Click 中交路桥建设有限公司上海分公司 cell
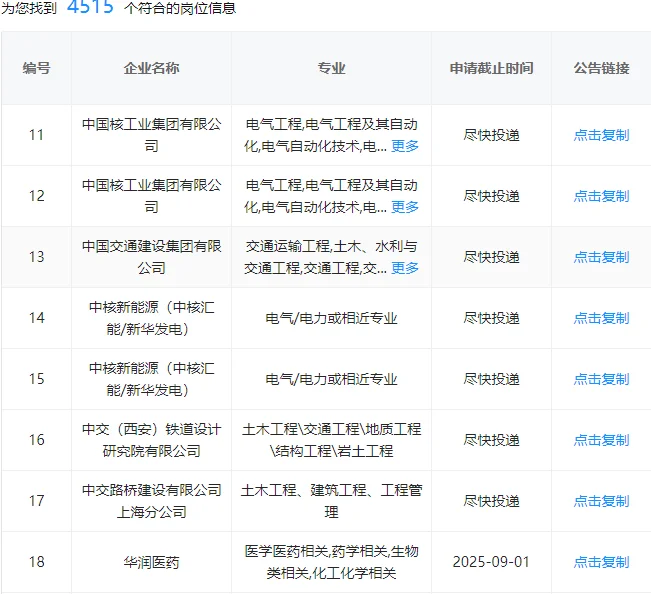Image resolution: width=651 pixels, height=594 pixels. (152, 501)
